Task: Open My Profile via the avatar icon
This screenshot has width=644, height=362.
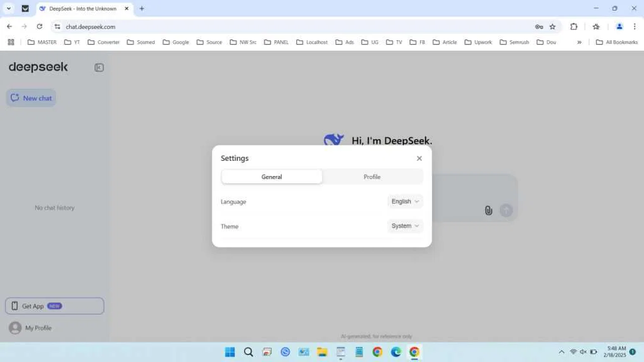Action: click(14, 327)
